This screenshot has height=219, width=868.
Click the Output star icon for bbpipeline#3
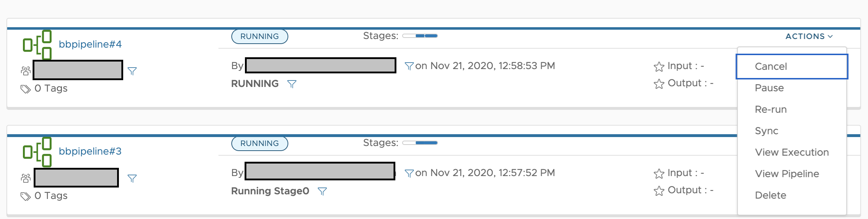(x=659, y=191)
